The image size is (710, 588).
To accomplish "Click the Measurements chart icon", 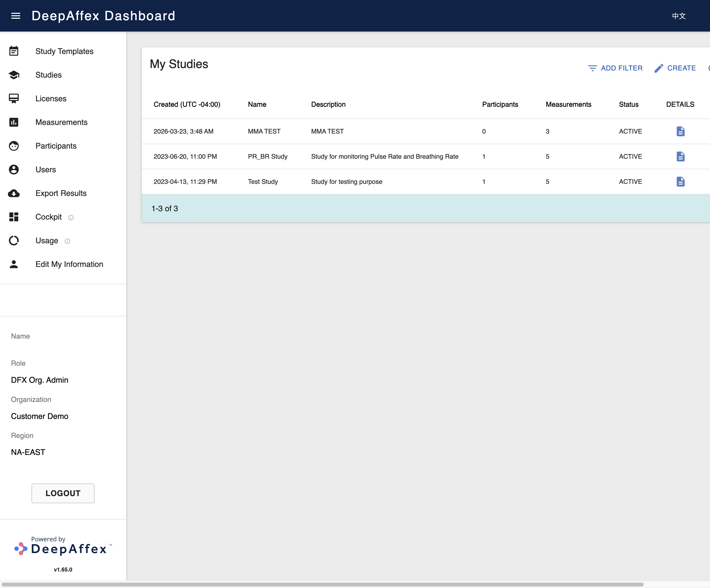I will tap(14, 122).
